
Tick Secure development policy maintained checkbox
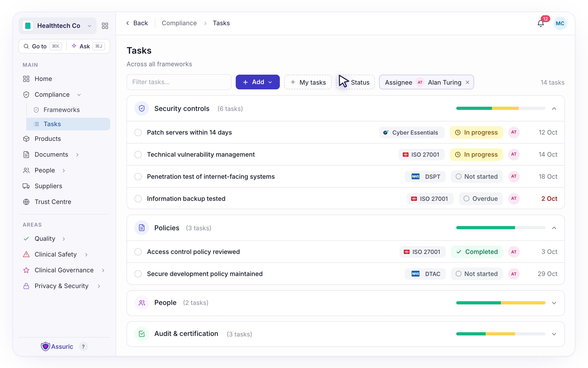138,274
